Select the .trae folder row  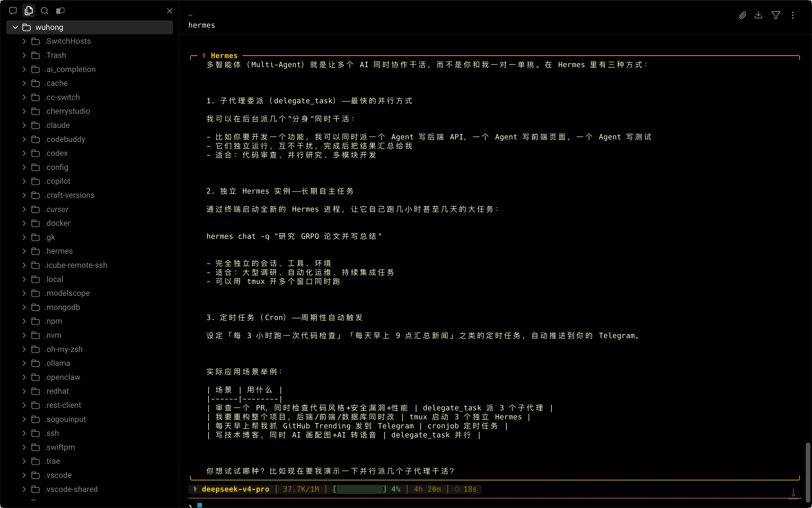coord(90,461)
